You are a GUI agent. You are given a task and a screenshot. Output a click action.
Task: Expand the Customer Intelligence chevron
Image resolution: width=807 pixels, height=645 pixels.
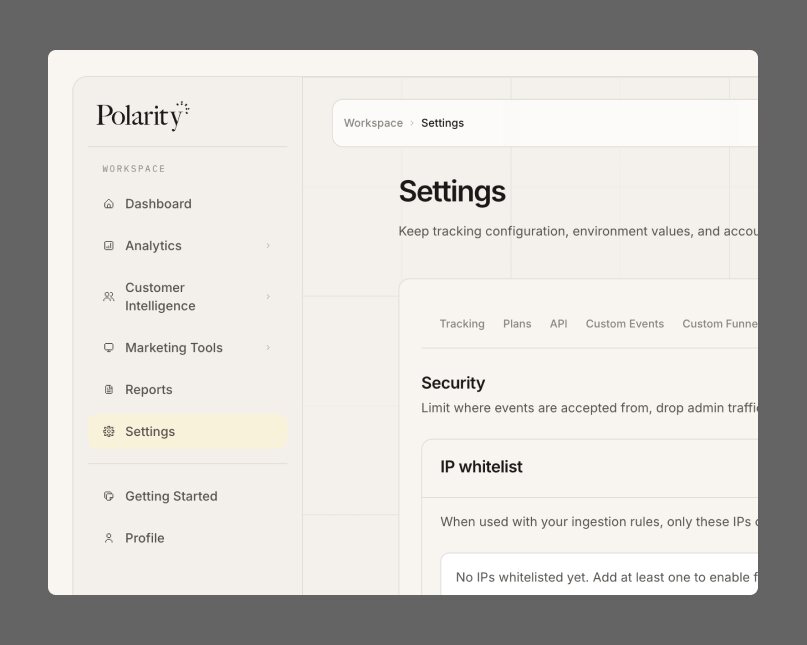pyautogui.click(x=268, y=297)
